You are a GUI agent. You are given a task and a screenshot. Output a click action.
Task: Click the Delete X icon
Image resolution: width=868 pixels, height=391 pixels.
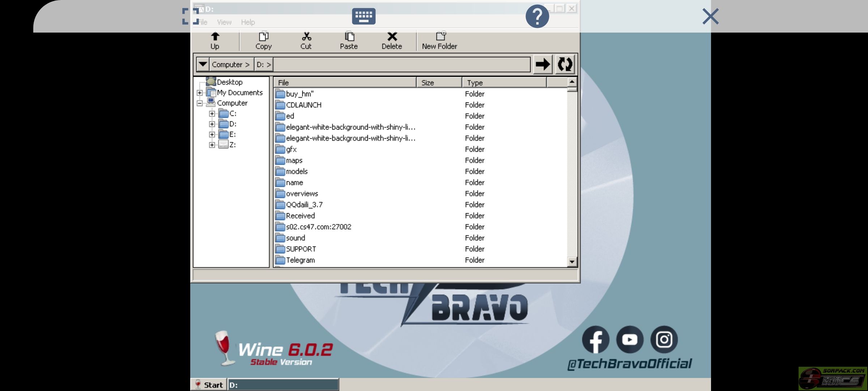(392, 37)
